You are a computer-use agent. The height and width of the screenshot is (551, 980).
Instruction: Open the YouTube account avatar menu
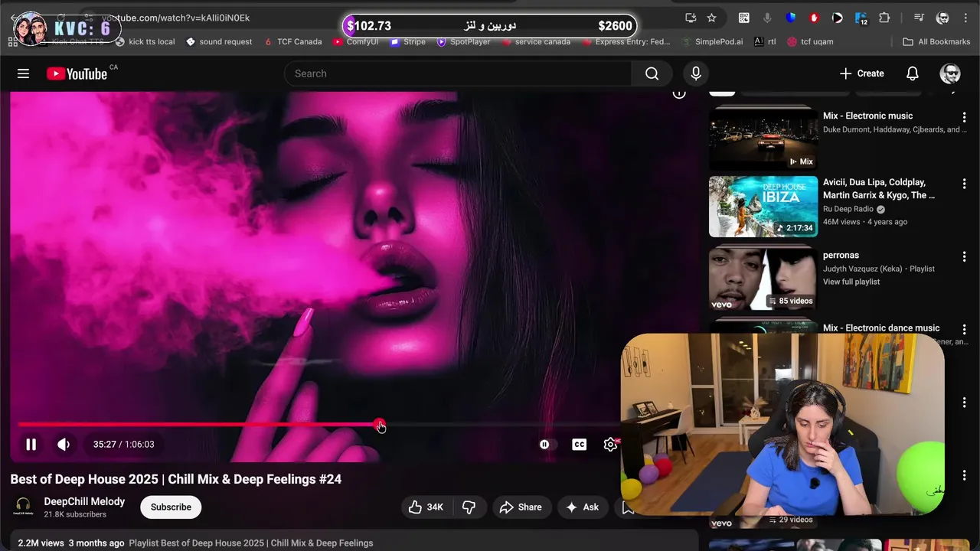pyautogui.click(x=950, y=73)
